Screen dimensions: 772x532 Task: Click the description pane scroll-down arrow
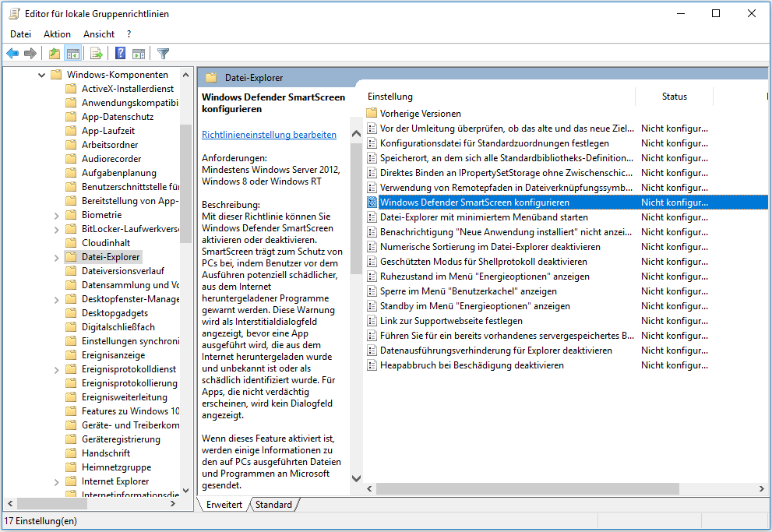point(357,477)
